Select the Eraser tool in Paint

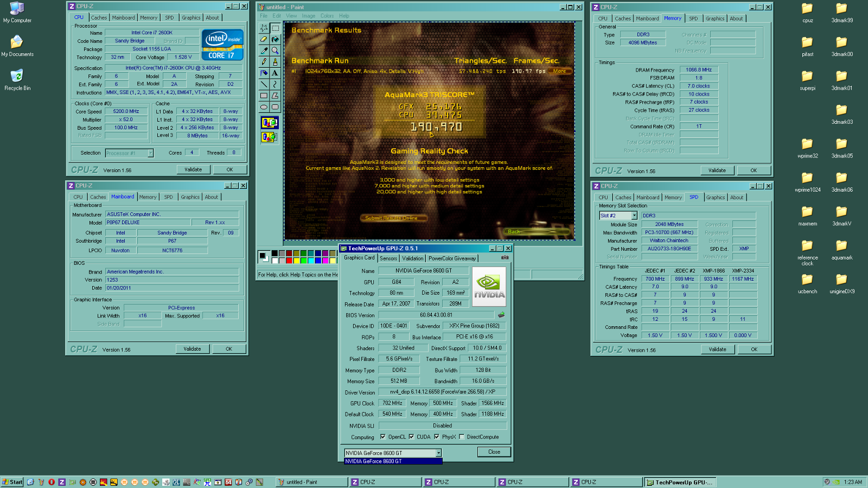[264, 39]
